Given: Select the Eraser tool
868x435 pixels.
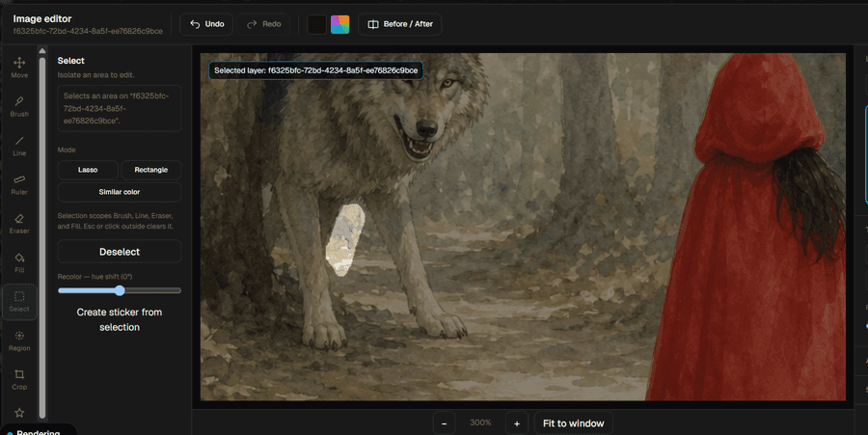Looking at the screenshot, I should pos(19,224).
